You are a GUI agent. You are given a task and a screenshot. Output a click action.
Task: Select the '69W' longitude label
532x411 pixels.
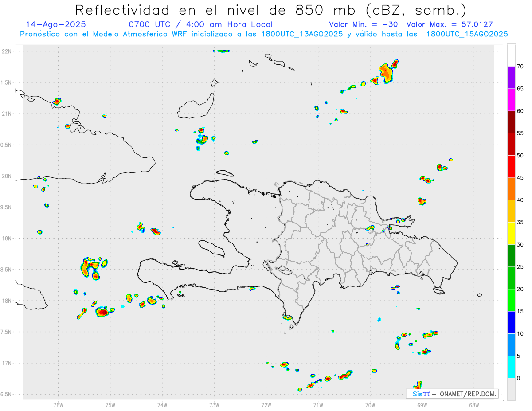coord(422,405)
